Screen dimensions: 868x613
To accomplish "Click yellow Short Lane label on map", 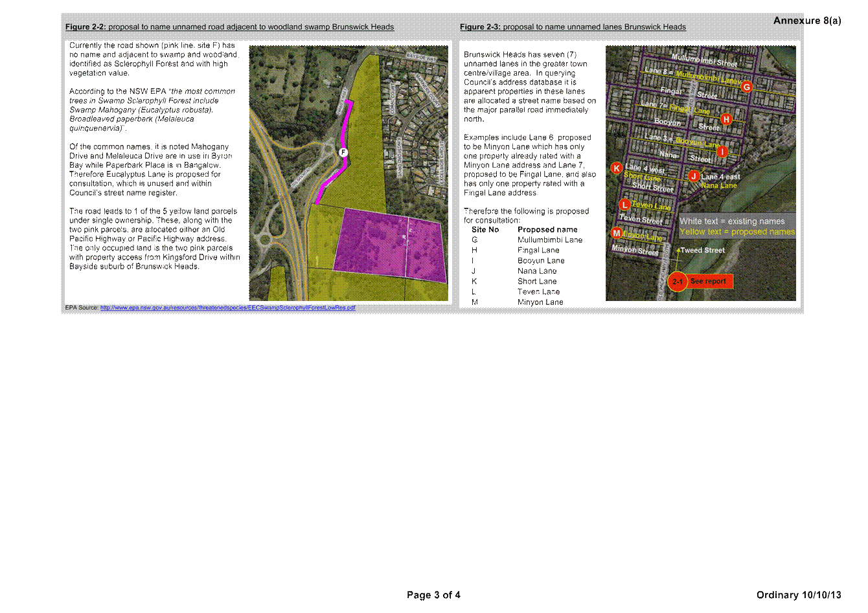I will (x=643, y=177).
